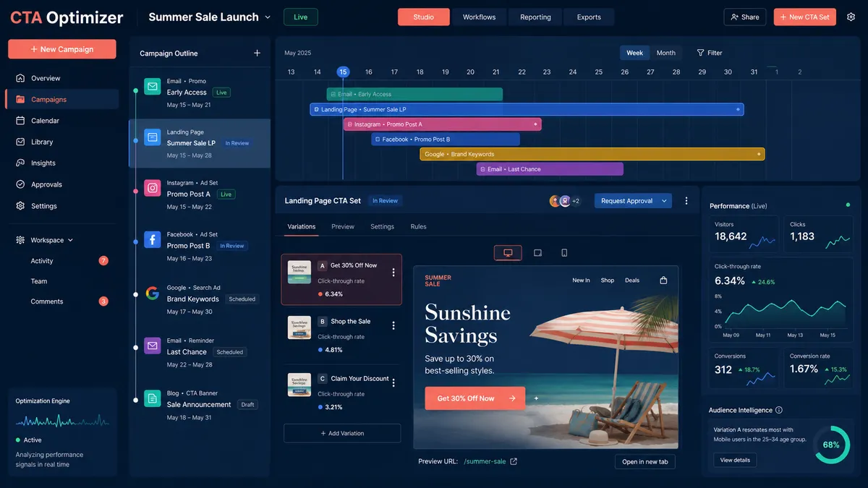
Task: Select variation A thumbnail
Action: click(299, 272)
